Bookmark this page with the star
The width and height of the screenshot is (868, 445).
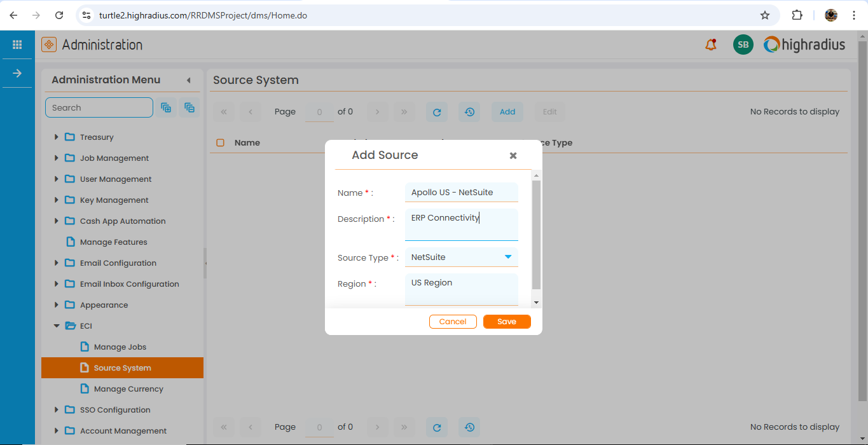click(765, 15)
